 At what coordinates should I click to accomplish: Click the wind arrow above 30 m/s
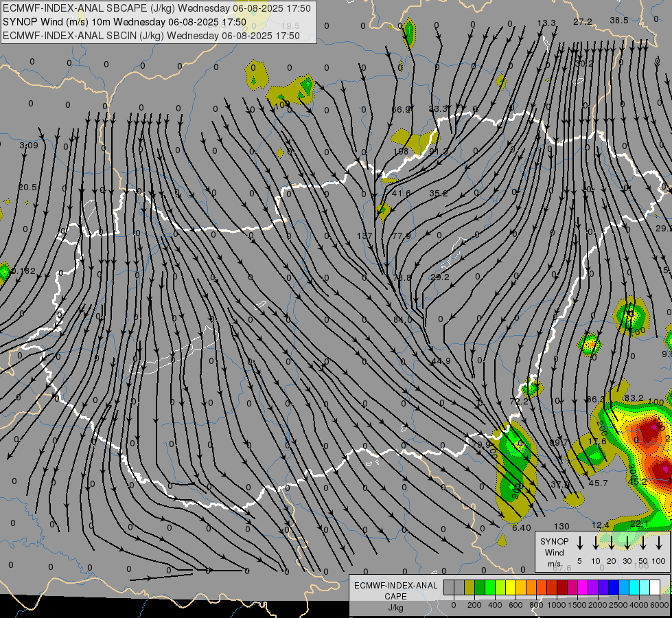click(x=627, y=543)
